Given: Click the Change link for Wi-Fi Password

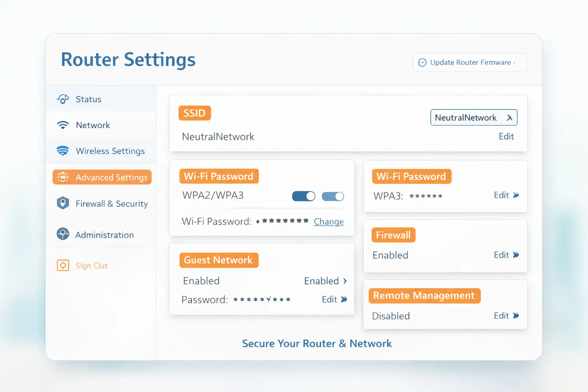Looking at the screenshot, I should 328,222.
